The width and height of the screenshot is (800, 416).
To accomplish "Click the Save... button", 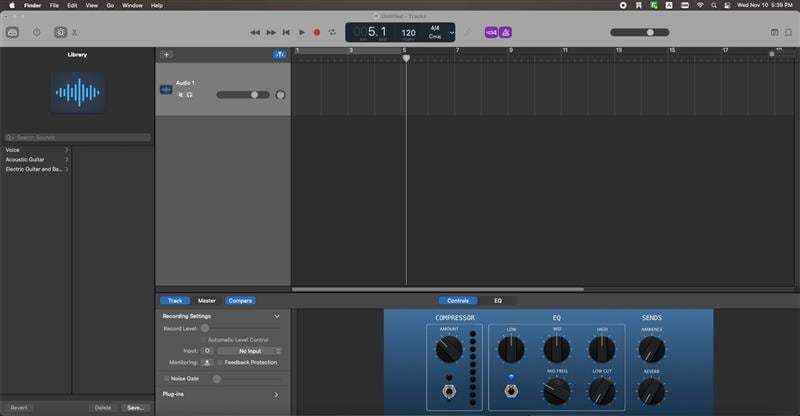I will click(135, 407).
